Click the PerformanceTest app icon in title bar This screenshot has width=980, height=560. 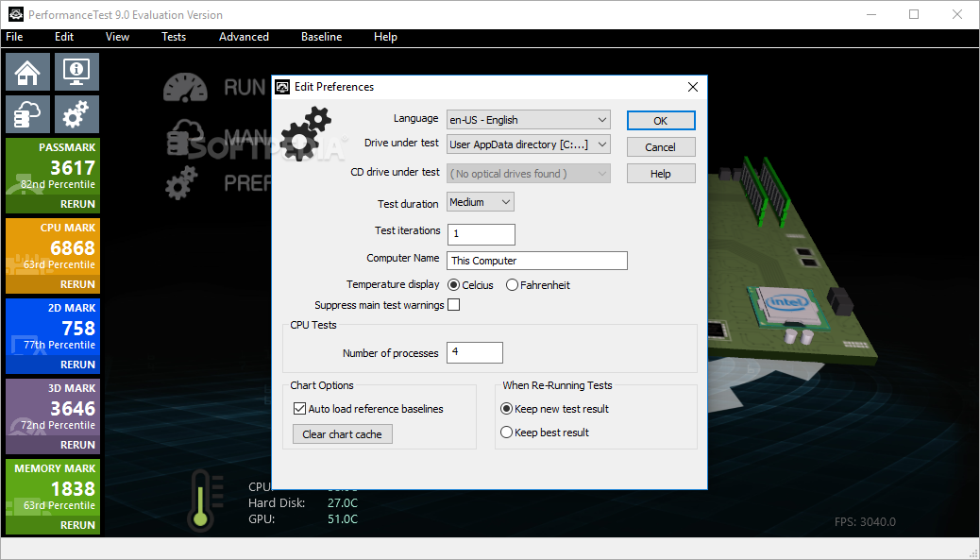[16, 14]
